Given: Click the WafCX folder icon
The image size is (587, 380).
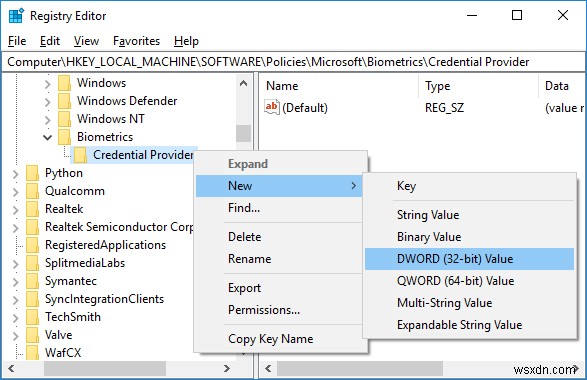Looking at the screenshot, I should tap(33, 352).
